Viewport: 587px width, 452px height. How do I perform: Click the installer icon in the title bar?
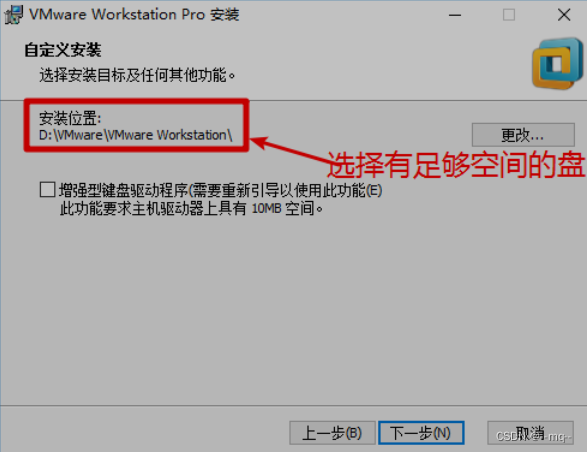click(13, 15)
